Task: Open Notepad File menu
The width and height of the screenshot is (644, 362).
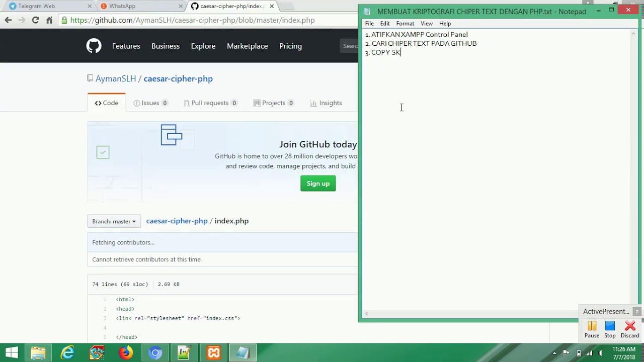Action: point(369,24)
